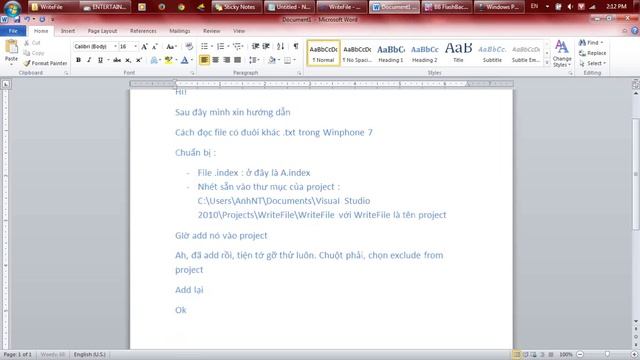This screenshot has height=360, width=640.
Task: Click the Clear Formatting icon
Action: pos(189,47)
